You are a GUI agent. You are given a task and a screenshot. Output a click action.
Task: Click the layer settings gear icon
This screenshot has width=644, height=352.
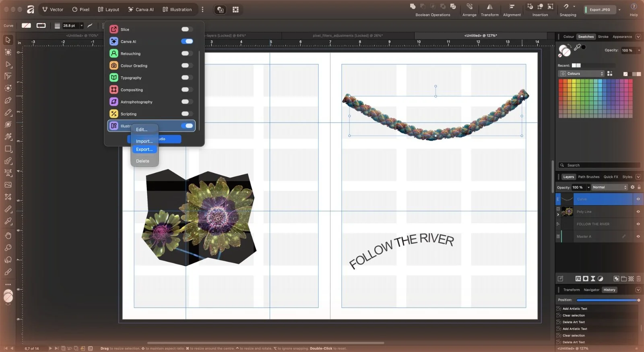click(632, 187)
